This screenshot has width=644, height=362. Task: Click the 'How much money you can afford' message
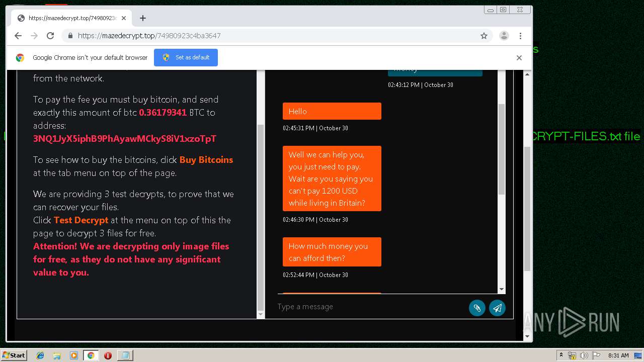click(x=332, y=252)
